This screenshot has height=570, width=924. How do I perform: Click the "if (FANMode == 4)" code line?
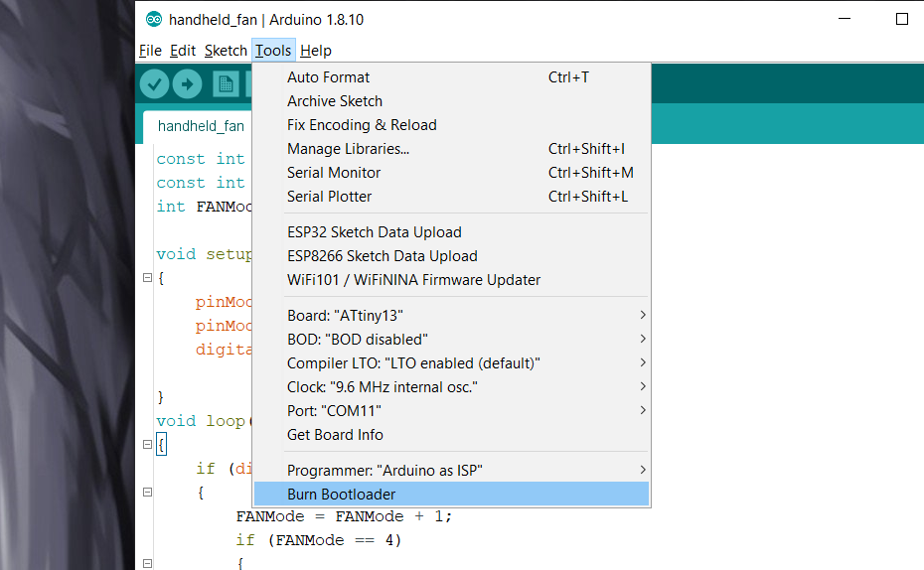coord(319,540)
